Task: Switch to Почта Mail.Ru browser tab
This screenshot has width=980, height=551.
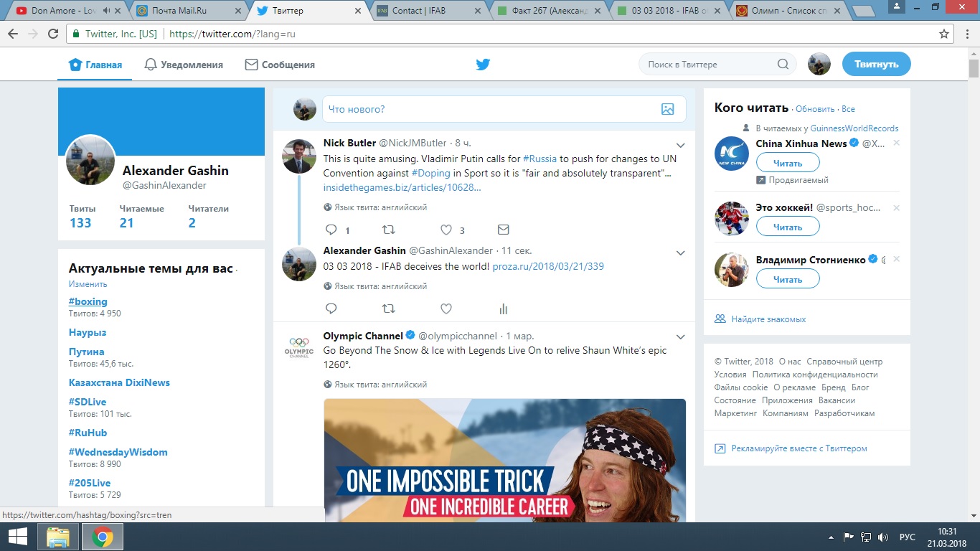Action: tap(188, 11)
